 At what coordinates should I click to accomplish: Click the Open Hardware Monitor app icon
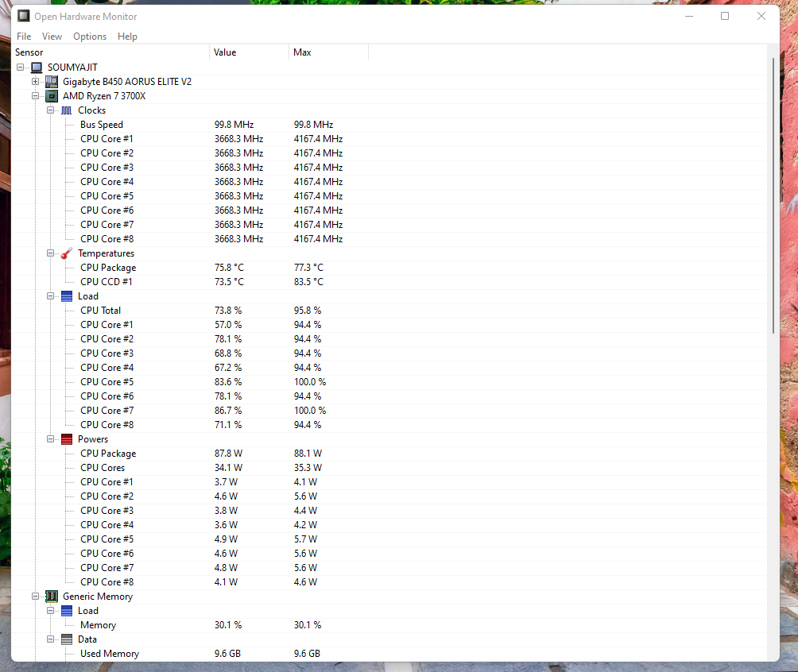tap(23, 16)
